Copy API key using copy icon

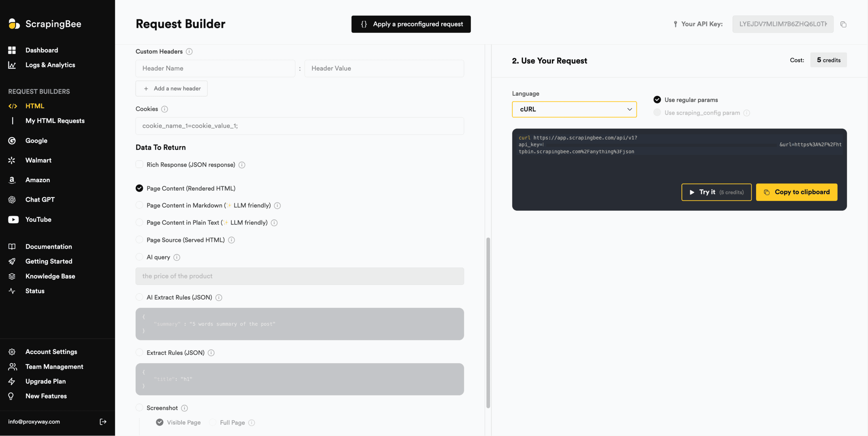pyautogui.click(x=843, y=24)
